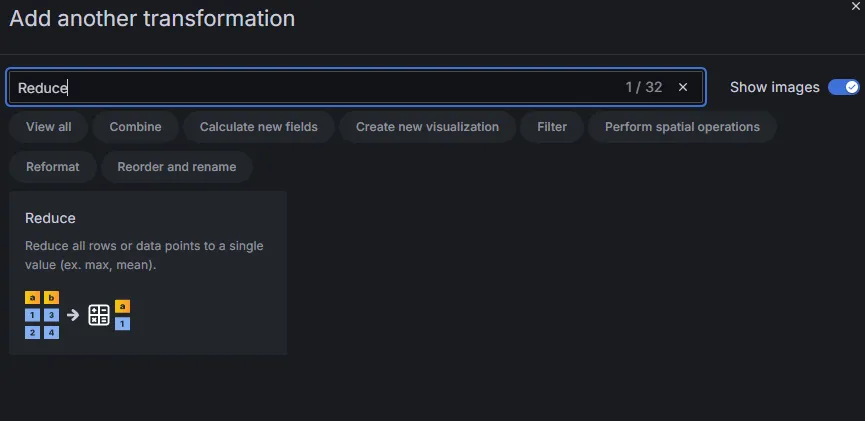Toggle the Show images switch
Viewport: 865px width, 421px height.
click(x=843, y=87)
